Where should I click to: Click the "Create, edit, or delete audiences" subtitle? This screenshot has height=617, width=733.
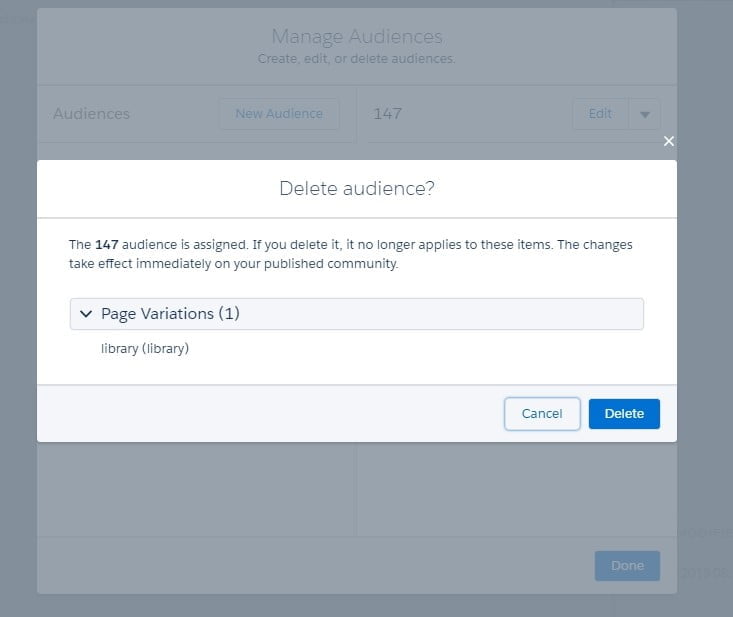(x=356, y=59)
